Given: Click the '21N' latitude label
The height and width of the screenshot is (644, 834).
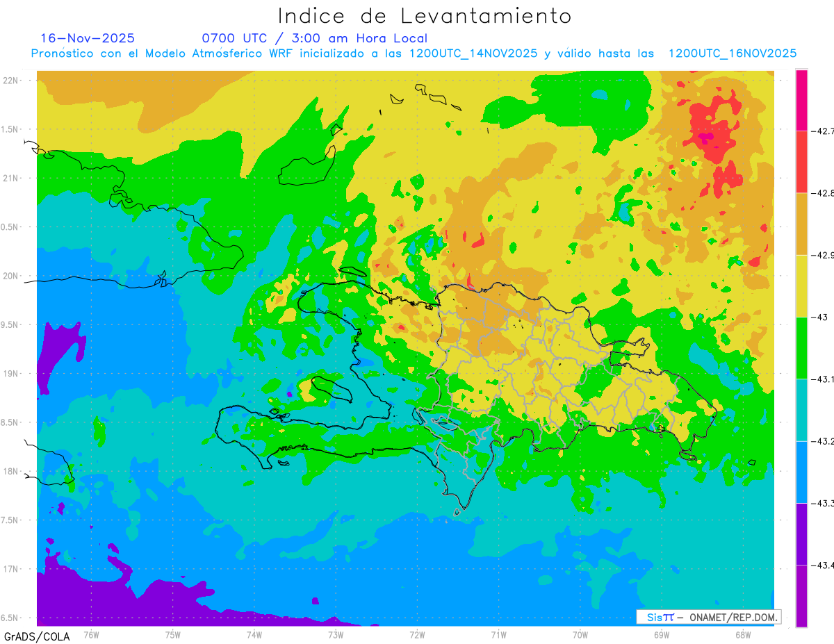Looking at the screenshot, I should coord(12,178).
